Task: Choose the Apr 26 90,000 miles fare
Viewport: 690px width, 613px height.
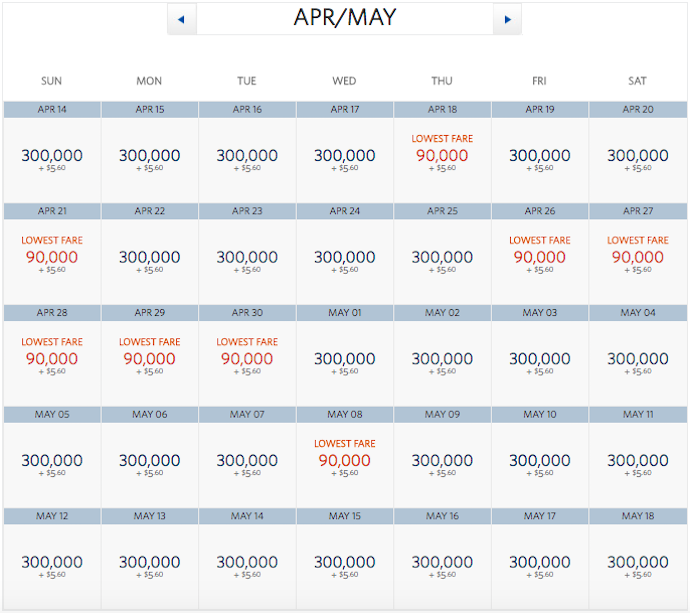Action: click(540, 257)
